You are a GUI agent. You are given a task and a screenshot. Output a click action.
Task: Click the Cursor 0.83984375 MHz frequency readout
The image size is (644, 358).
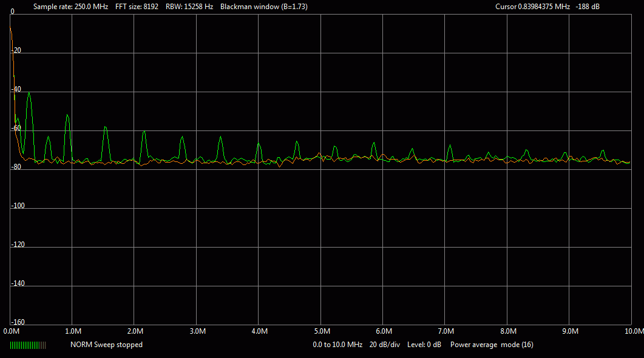(532, 6)
